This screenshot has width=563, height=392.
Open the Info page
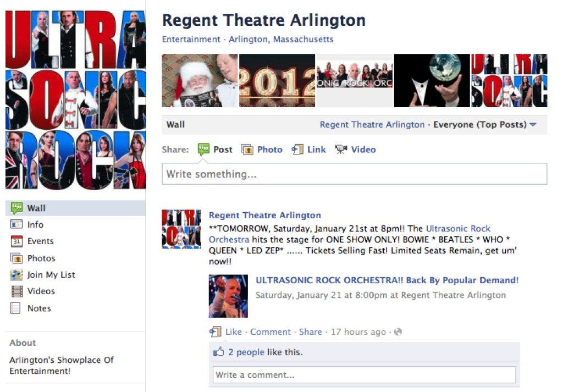click(x=35, y=224)
